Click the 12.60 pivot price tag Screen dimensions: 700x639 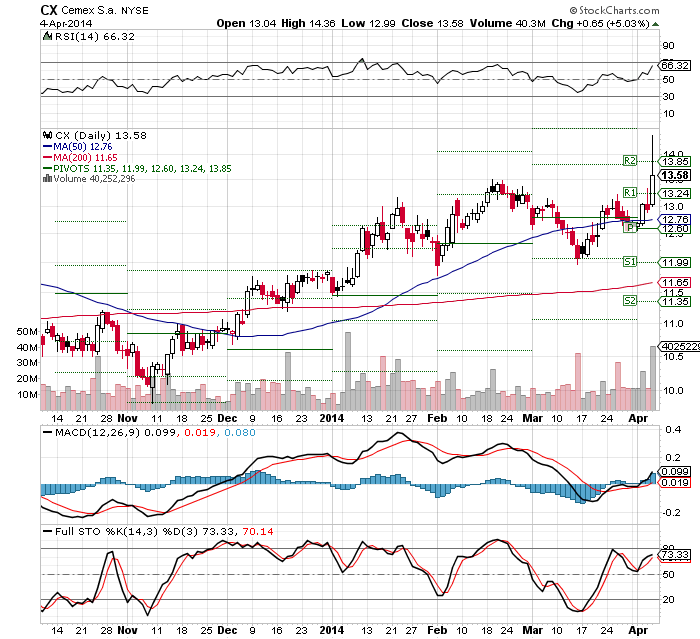675,229
